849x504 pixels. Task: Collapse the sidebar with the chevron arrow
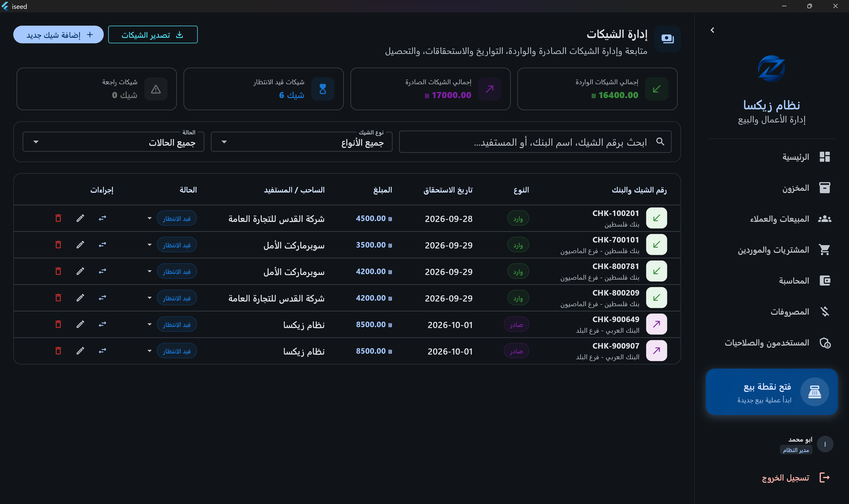pyautogui.click(x=713, y=30)
